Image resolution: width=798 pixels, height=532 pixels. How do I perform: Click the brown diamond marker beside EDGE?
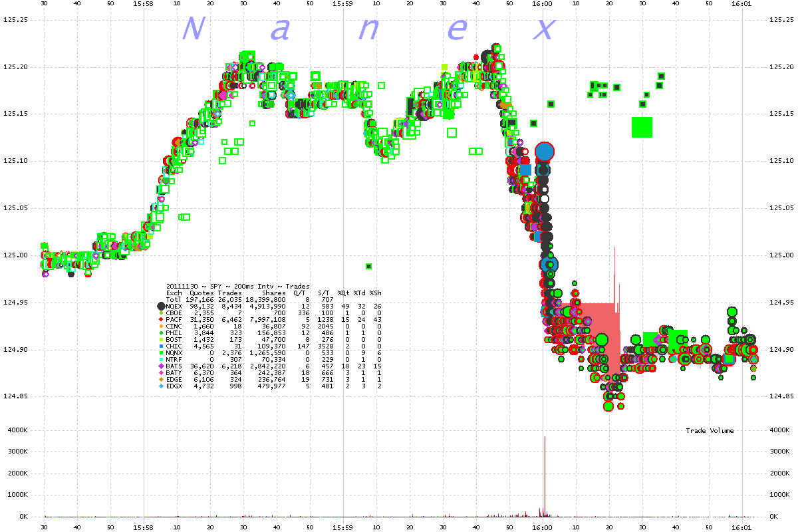click(160, 379)
